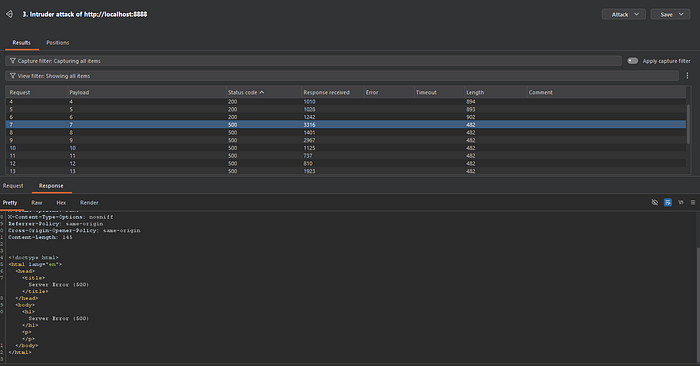The image size is (700, 366).
Task: Click the Burp Intruder back arrow icon
Action: pyautogui.click(x=9, y=14)
